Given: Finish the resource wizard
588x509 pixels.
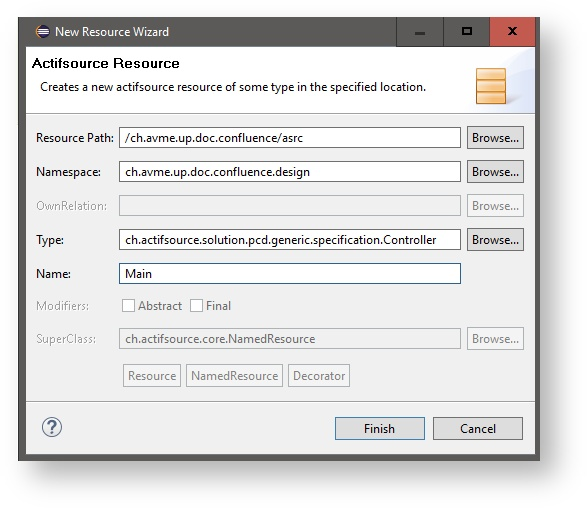Looking at the screenshot, I should coord(380,428).
